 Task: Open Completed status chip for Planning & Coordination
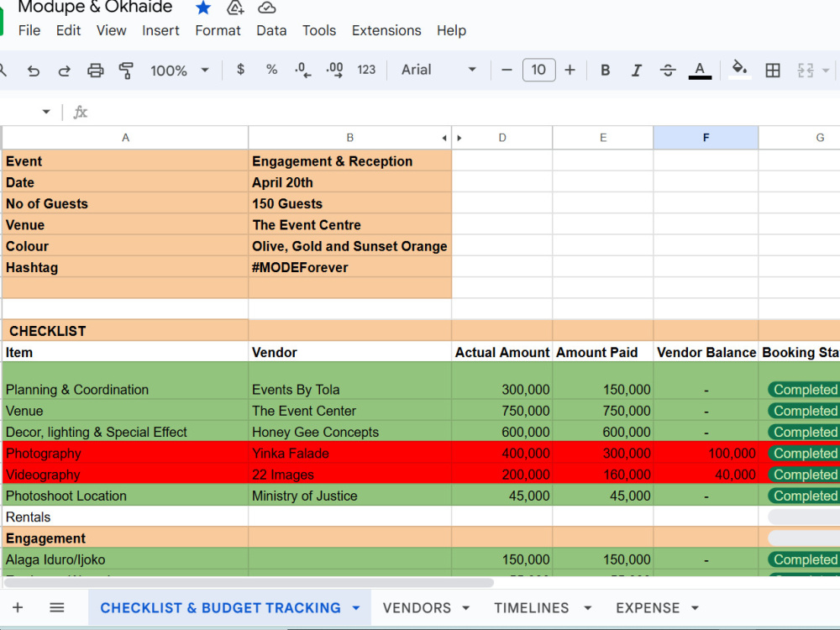804,390
